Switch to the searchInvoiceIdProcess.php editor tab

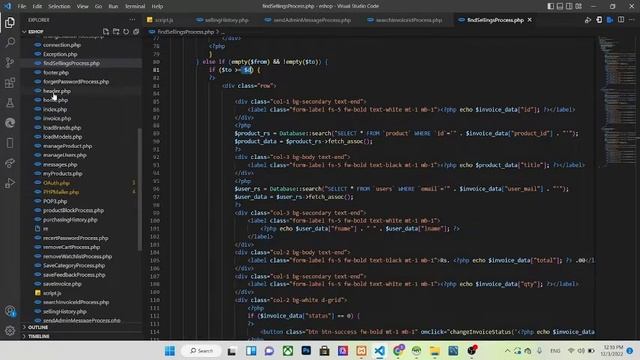click(408, 20)
